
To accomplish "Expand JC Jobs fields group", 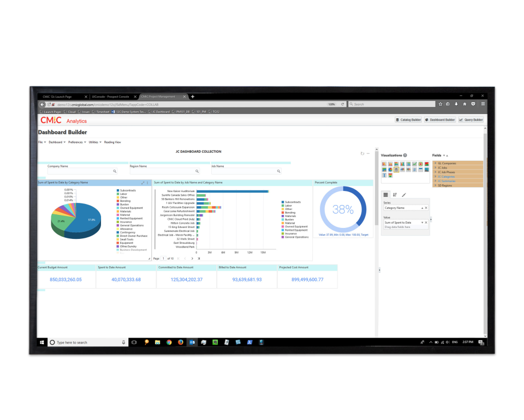I will [436, 167].
